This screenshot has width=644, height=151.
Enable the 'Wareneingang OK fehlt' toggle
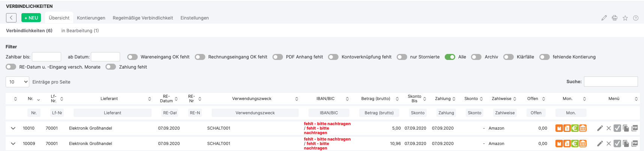(x=132, y=57)
